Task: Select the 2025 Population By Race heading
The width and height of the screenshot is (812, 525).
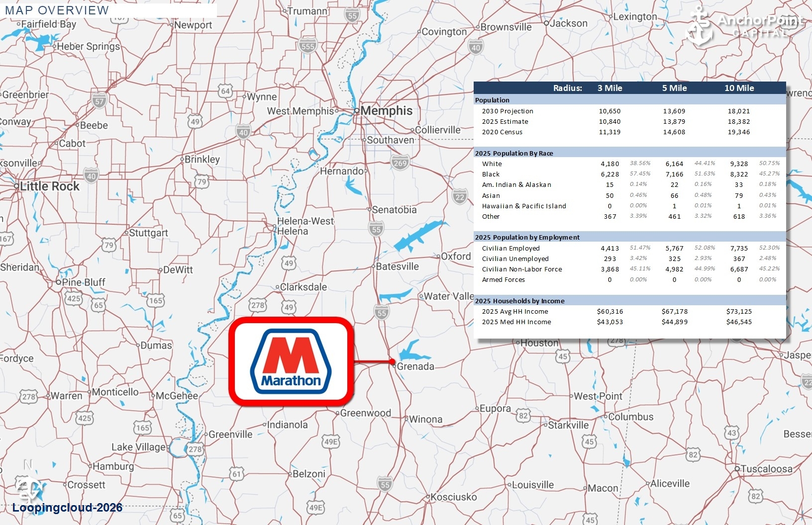Action: (514, 153)
